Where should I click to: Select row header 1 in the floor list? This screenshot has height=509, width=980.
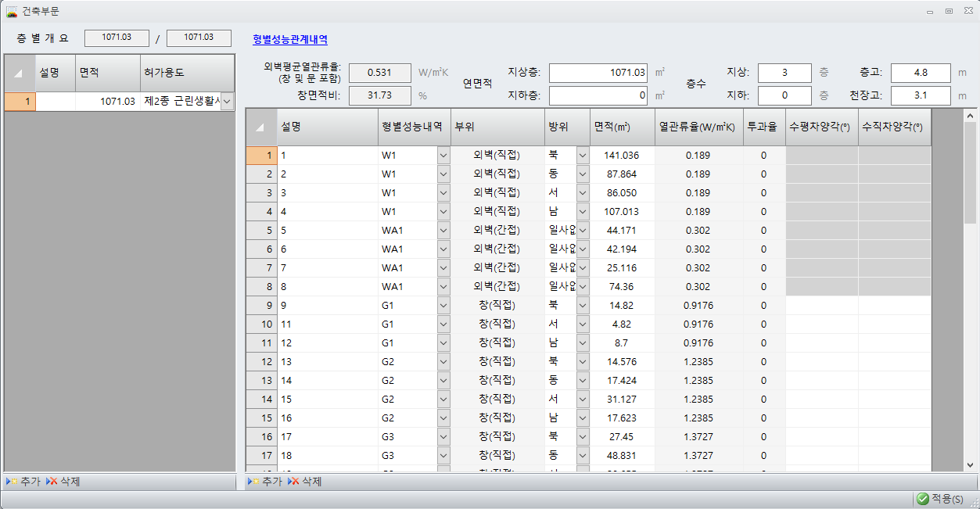[20, 102]
